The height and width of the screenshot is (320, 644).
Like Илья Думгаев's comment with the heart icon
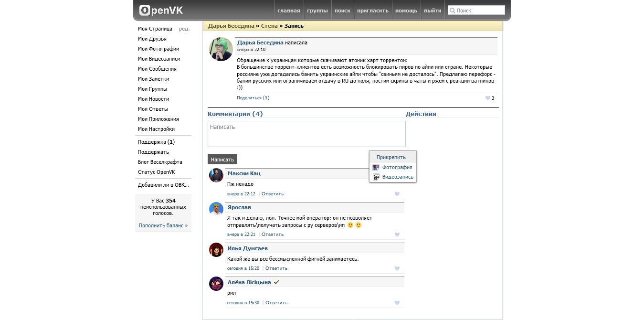pyautogui.click(x=397, y=268)
